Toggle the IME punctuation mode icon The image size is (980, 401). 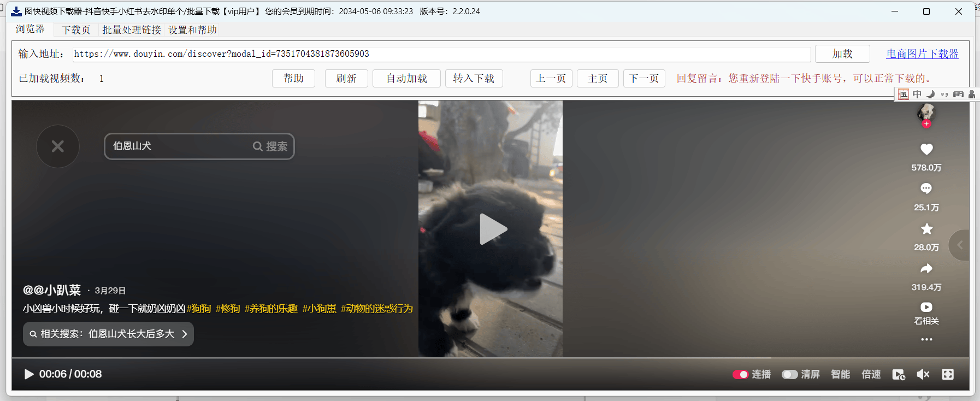[944, 95]
